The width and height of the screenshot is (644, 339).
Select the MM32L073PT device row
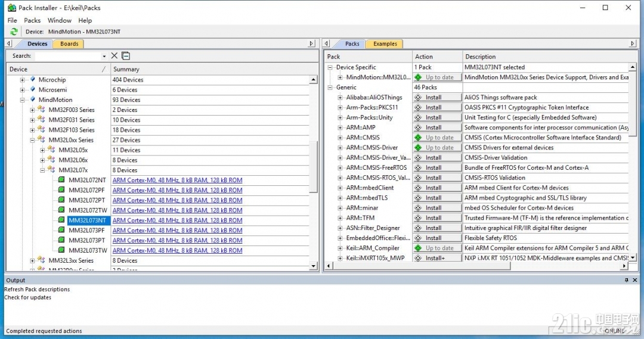[87, 240]
